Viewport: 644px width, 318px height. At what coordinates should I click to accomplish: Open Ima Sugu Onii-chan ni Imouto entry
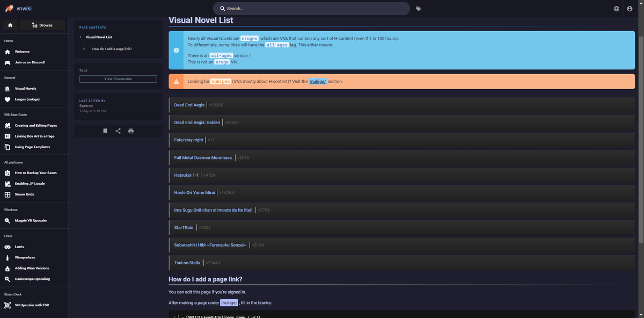213,210
